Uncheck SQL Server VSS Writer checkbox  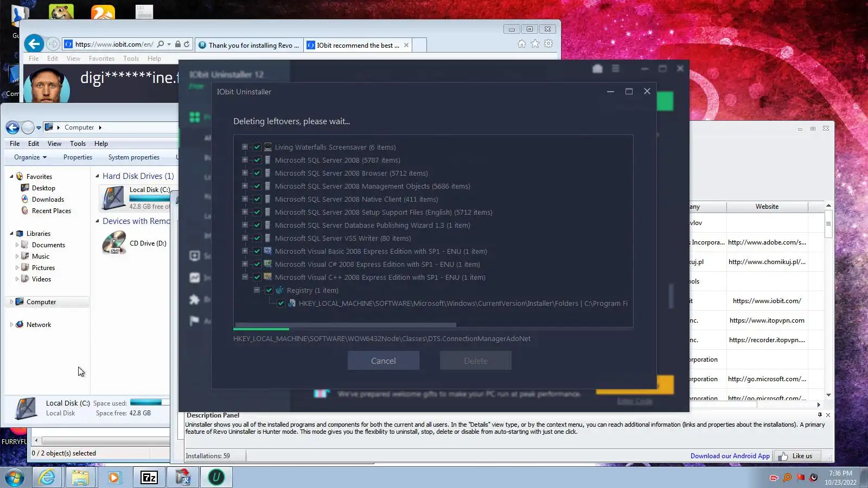coord(257,238)
